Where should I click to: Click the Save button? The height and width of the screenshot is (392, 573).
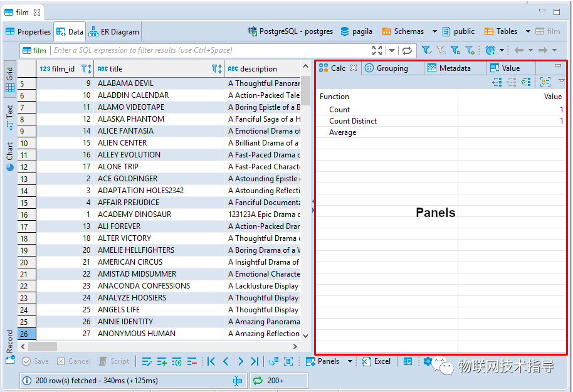click(x=36, y=361)
